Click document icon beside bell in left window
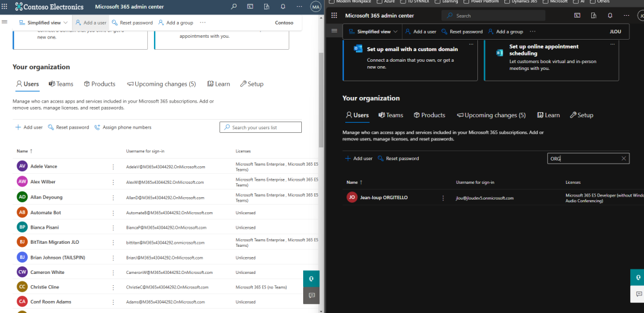644x313 pixels. (x=267, y=6)
